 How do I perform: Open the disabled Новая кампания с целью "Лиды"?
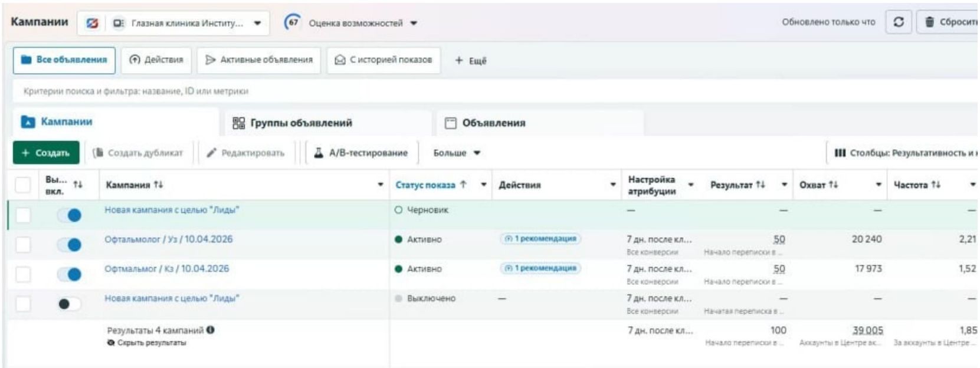click(x=172, y=298)
